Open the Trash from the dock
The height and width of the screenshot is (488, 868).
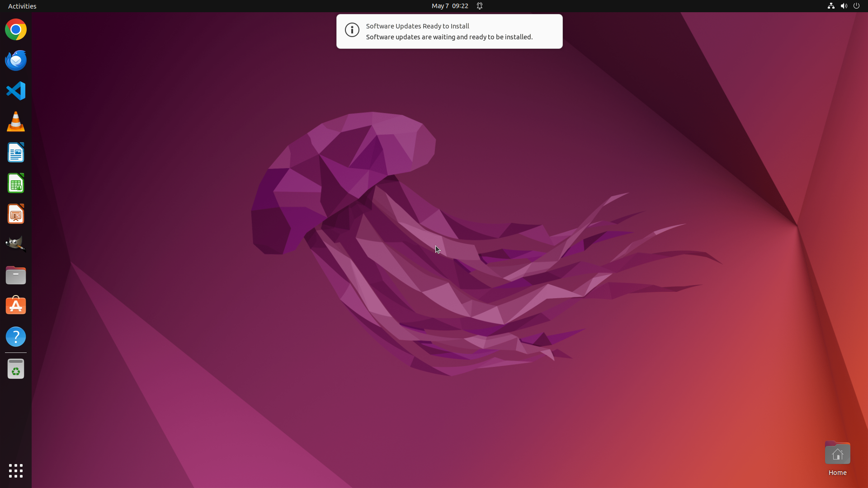(16, 369)
